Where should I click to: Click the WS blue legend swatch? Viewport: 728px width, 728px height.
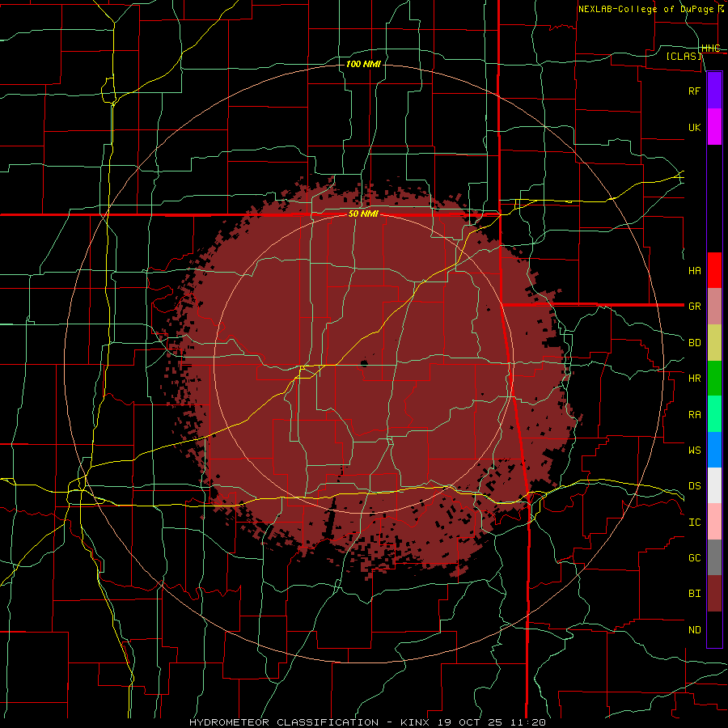pos(714,450)
